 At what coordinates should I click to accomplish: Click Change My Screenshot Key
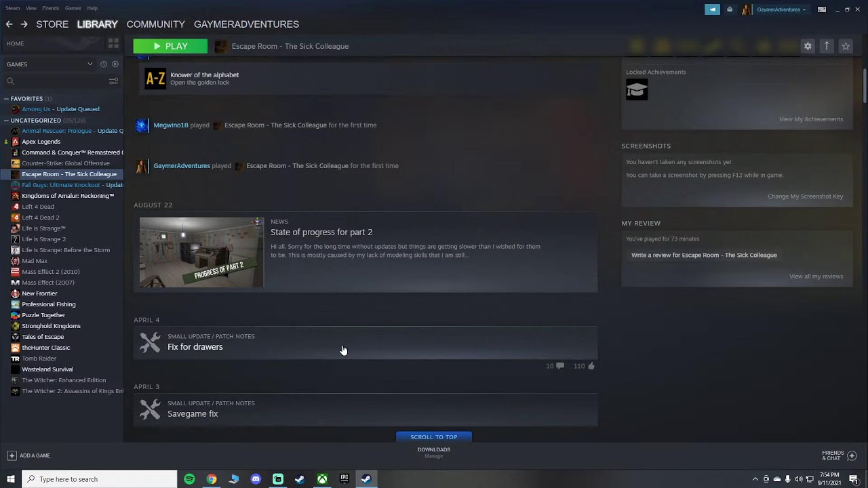(805, 197)
